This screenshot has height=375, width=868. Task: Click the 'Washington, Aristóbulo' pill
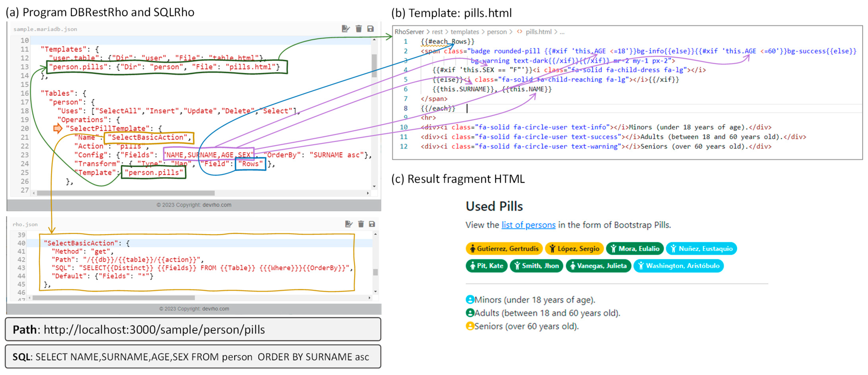coord(679,266)
